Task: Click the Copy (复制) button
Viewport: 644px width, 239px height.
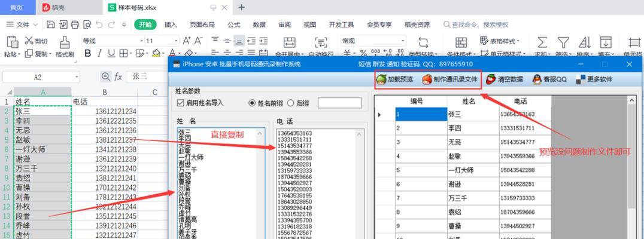Action: coord(38,54)
